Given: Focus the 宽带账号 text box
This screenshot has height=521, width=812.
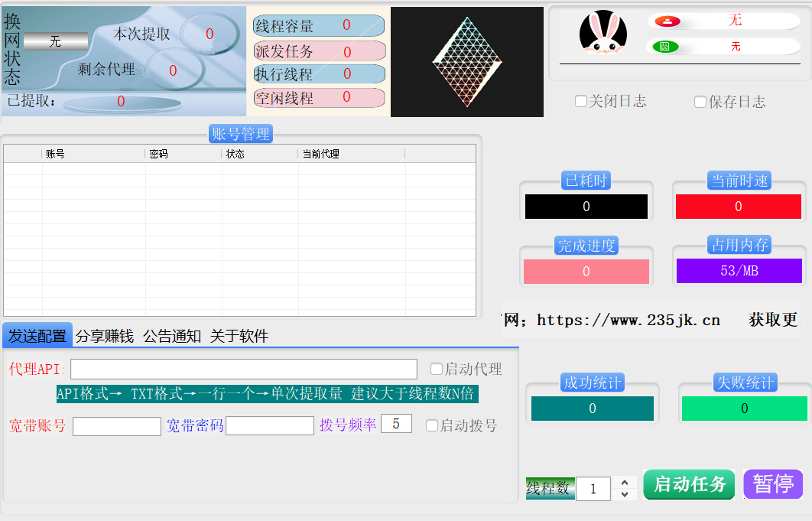Looking at the screenshot, I should point(117,426).
